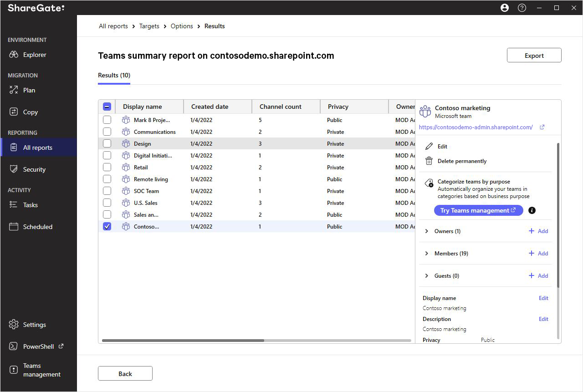Open Security shield icon in sidebar
This screenshot has height=392, width=583.
click(x=14, y=169)
